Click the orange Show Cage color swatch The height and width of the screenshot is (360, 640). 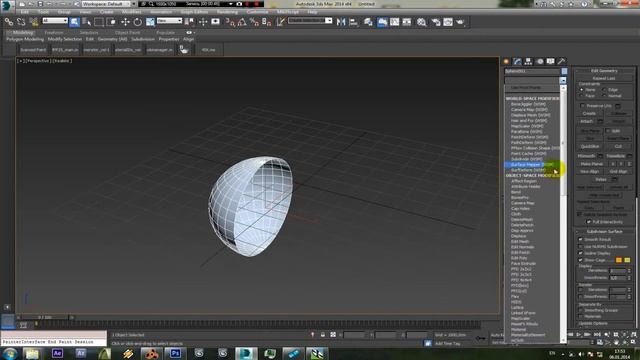619,260
